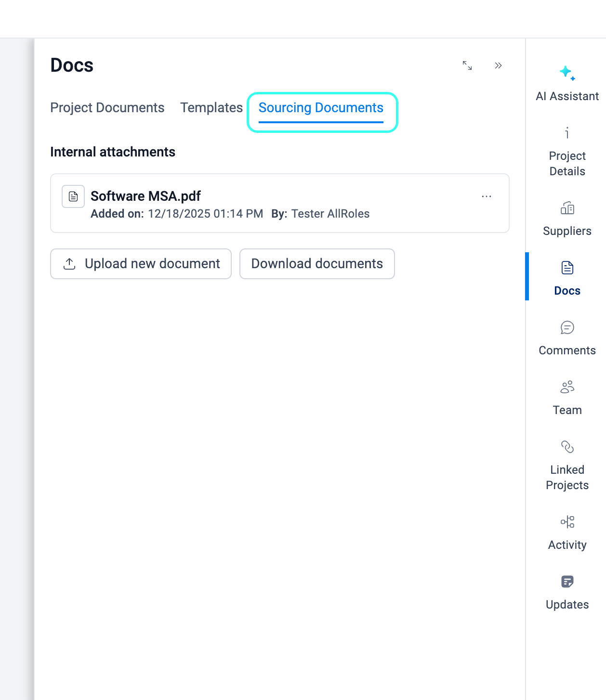Open the Activity hierarchy icon
This screenshot has height=700, width=606.
point(567,522)
